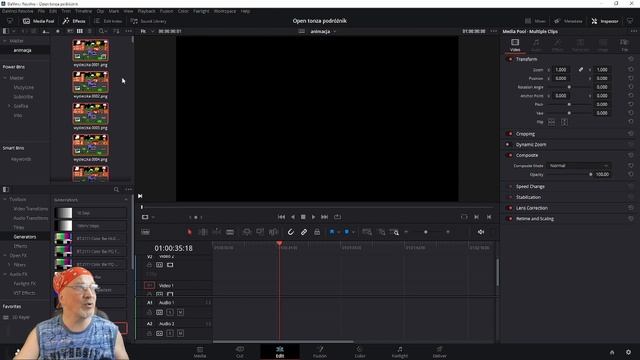640x360 pixels.
Task: Jump to last frame button
Action: tap(324, 217)
